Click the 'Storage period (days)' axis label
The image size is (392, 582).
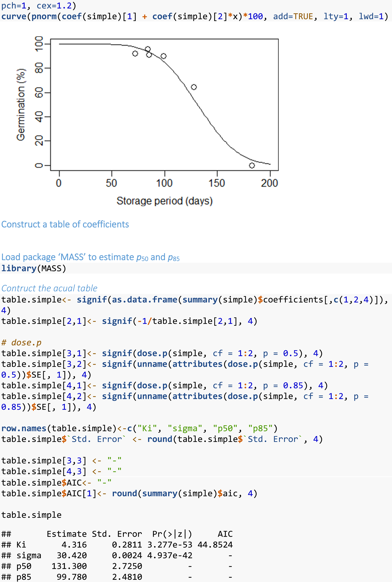coord(164,201)
